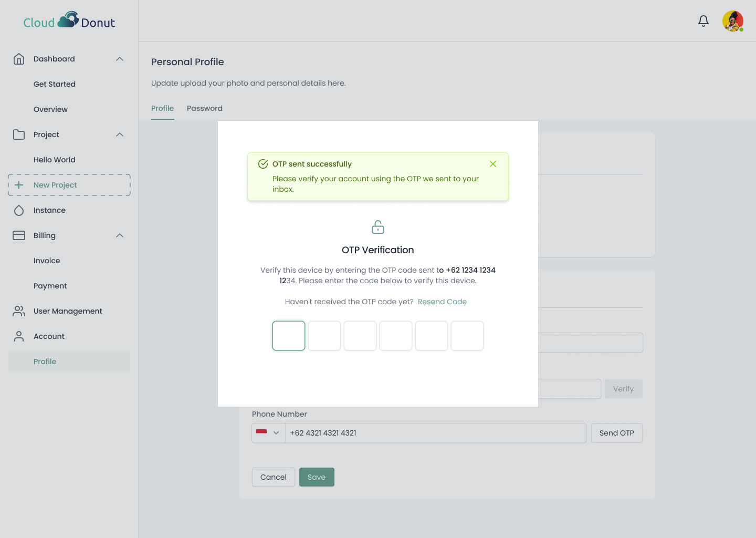The height and width of the screenshot is (538, 756).
Task: Collapse the Billing section chevron
Action: 120,235
